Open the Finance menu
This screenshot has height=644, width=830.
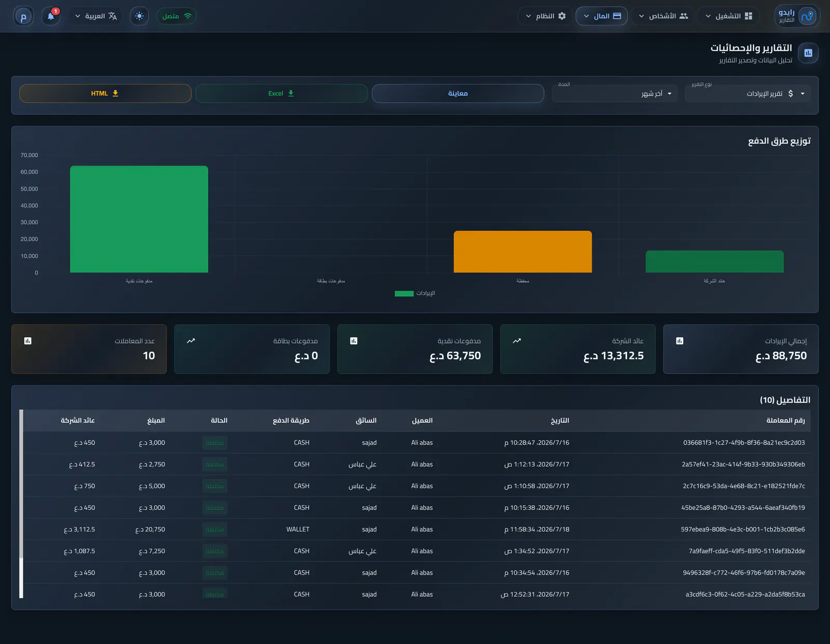(602, 16)
